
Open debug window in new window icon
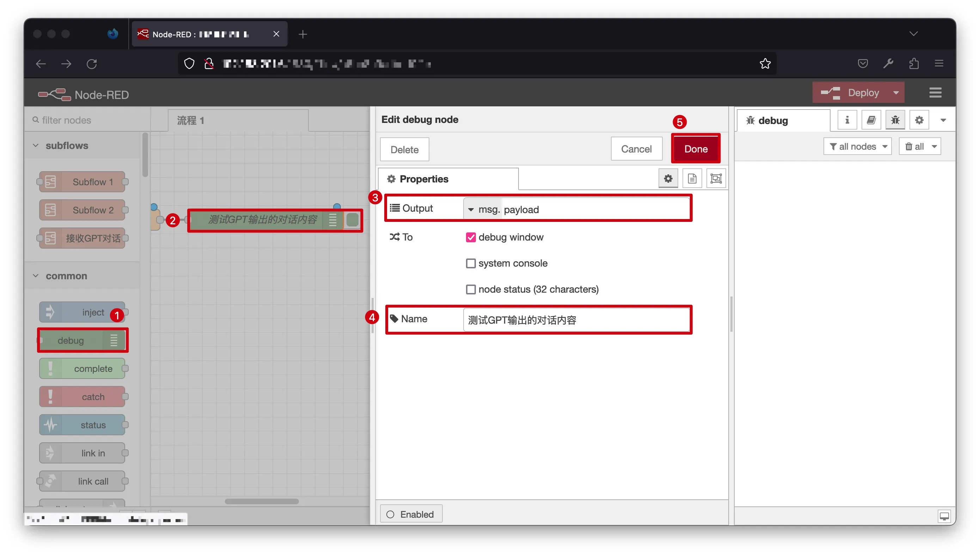[x=944, y=516]
